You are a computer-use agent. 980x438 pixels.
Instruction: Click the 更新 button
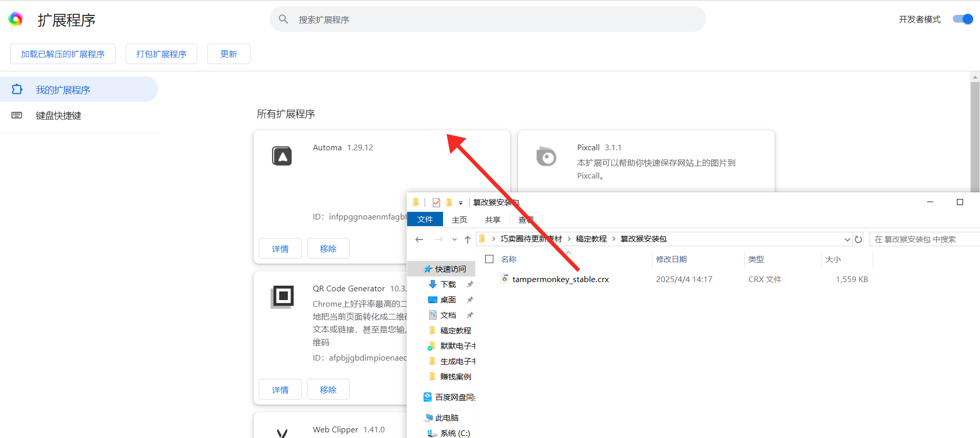coord(229,54)
